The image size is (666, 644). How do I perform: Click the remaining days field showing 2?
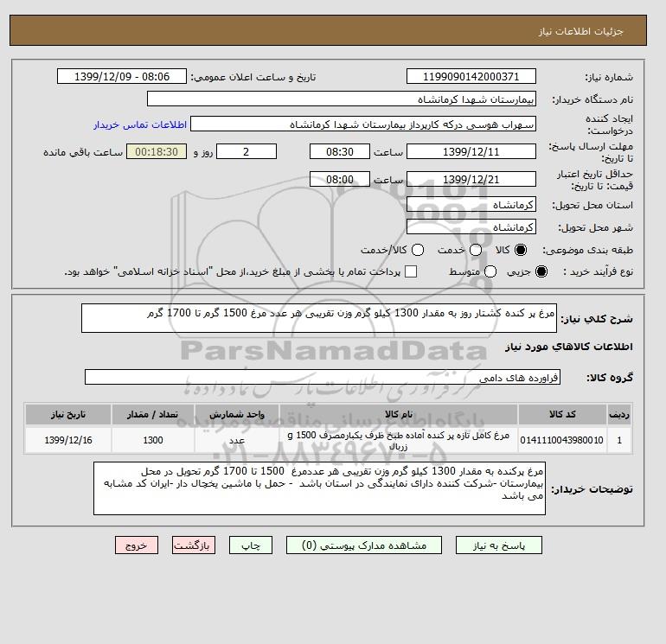pyautogui.click(x=247, y=151)
